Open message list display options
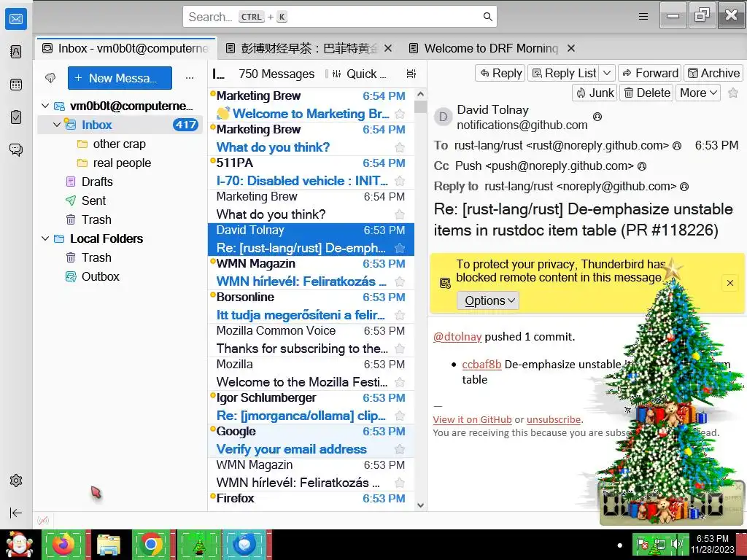747x560 pixels. coord(411,74)
